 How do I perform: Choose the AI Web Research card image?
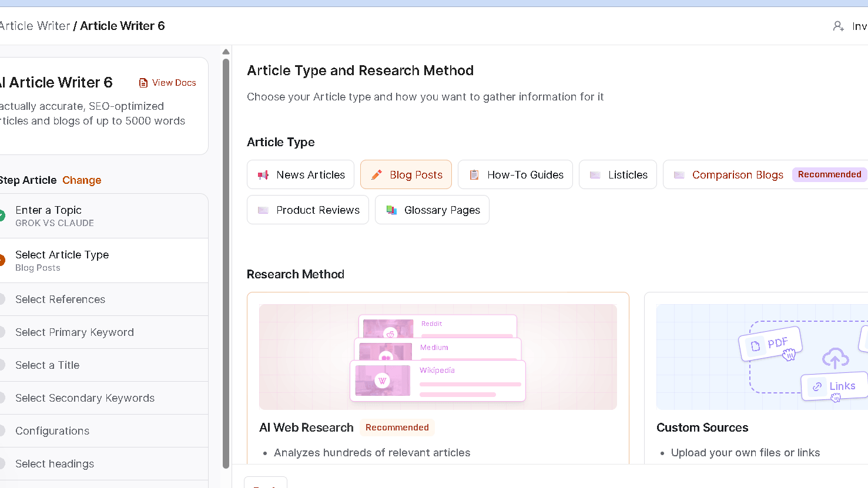click(x=438, y=357)
